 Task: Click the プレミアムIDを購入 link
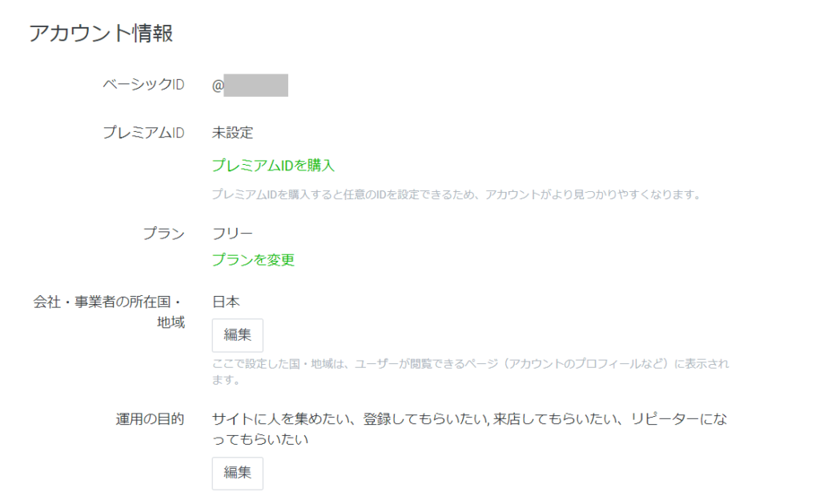(273, 166)
